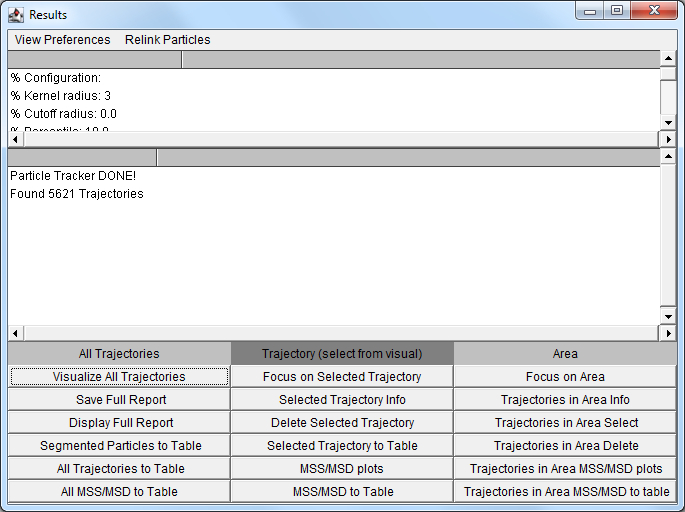Click the Java icon in title bar

pyautogui.click(x=16, y=14)
